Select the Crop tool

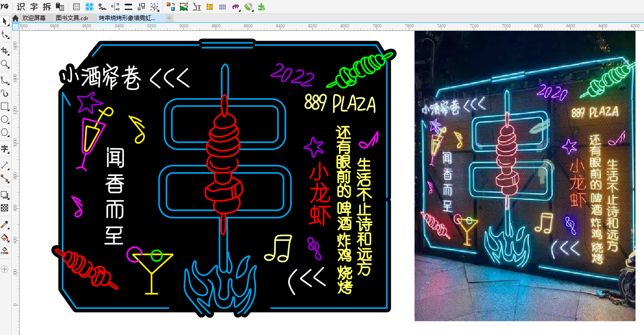click(x=5, y=50)
